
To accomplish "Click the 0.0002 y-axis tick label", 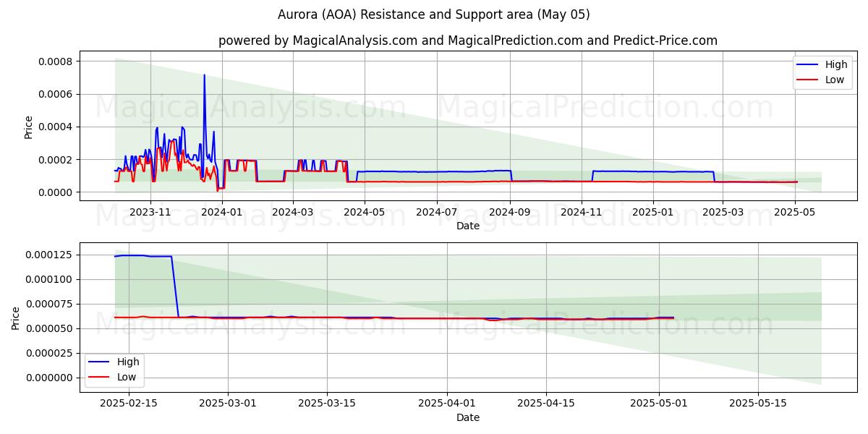I will click(x=56, y=159).
